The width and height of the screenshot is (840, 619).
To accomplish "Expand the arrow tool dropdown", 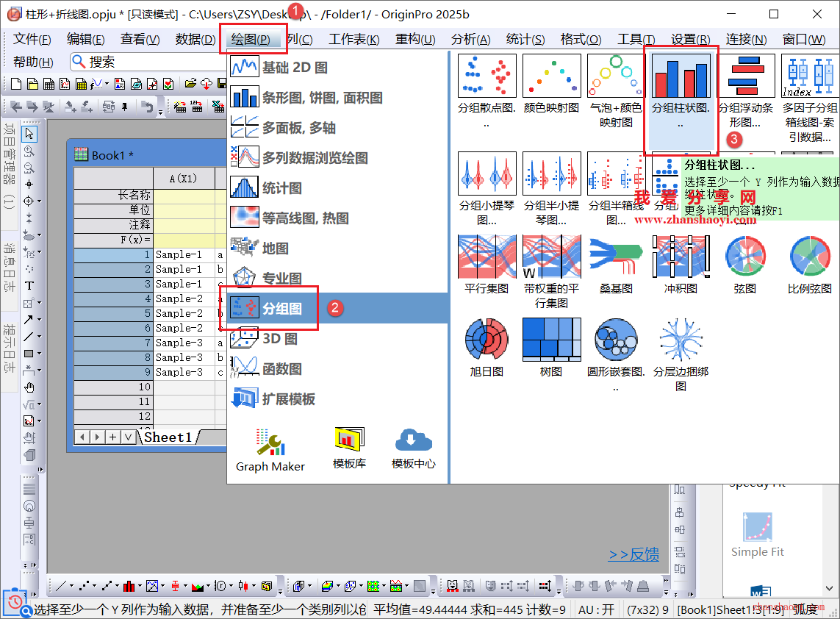I will pyautogui.click(x=38, y=321).
